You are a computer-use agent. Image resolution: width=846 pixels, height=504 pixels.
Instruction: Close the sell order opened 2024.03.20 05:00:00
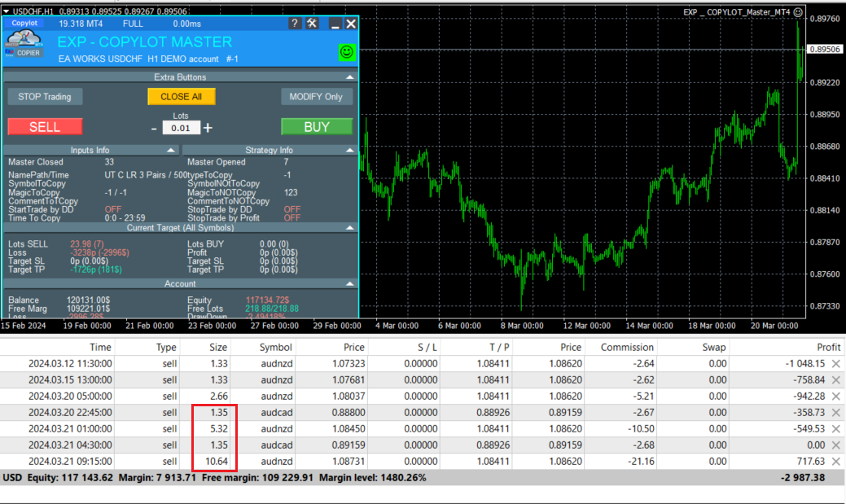click(835, 396)
